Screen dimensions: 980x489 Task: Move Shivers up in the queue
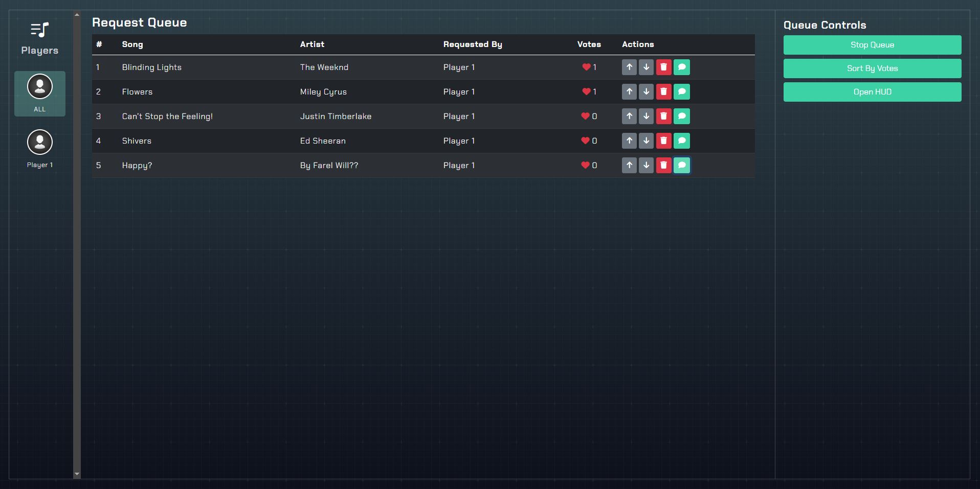tap(629, 141)
